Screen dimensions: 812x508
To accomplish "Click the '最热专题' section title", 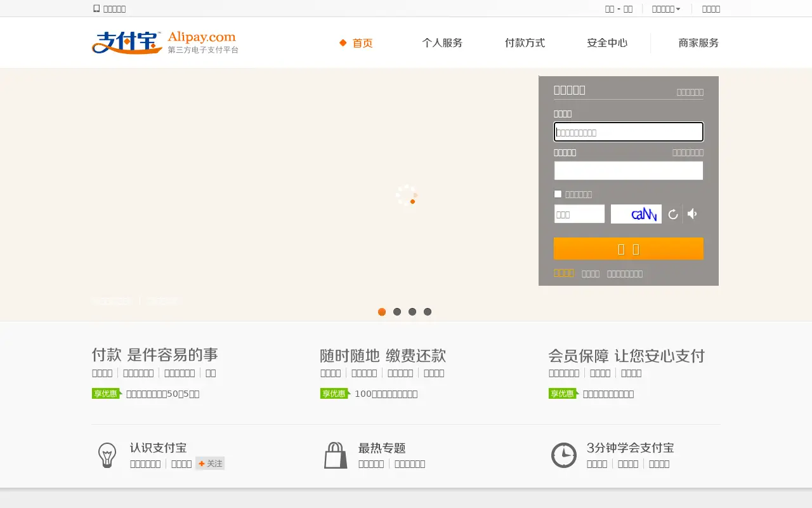I will click(x=382, y=448).
